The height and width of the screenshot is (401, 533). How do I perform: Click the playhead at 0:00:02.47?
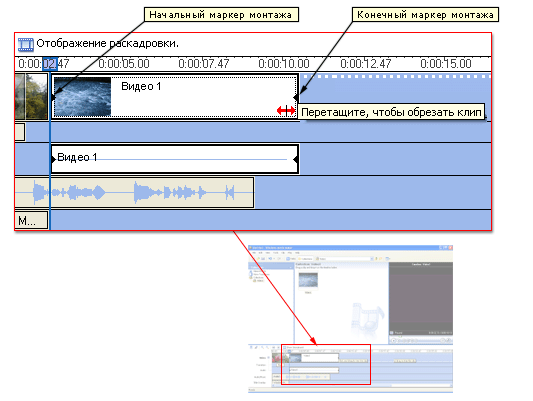pos(50,64)
